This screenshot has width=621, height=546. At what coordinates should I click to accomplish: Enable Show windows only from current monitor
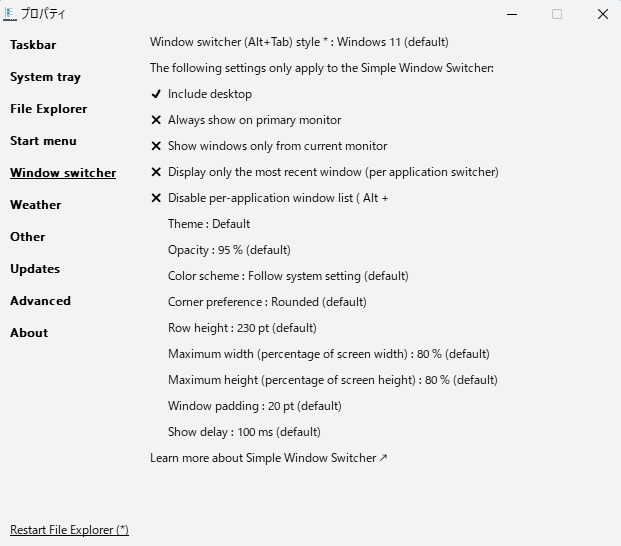point(269,146)
